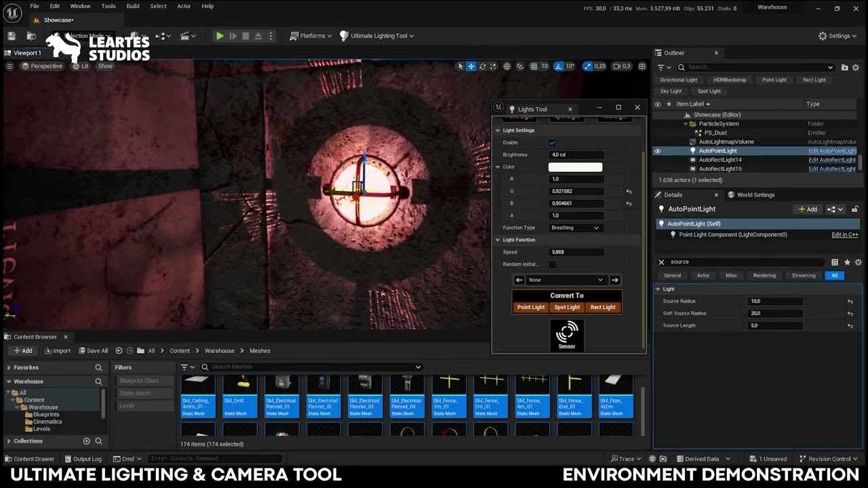The image size is (868, 488).
Task: Toggle visibility eye of AutoPointLight in Outliner
Action: point(657,151)
